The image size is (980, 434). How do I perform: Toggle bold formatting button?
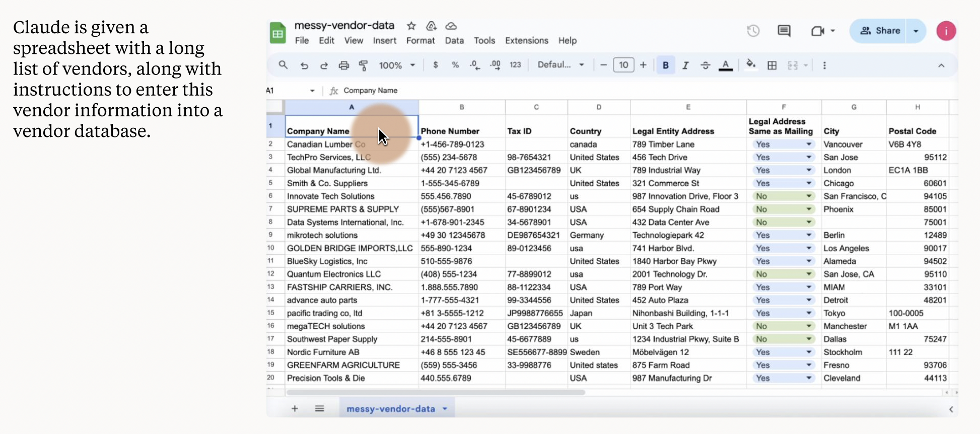click(x=665, y=65)
